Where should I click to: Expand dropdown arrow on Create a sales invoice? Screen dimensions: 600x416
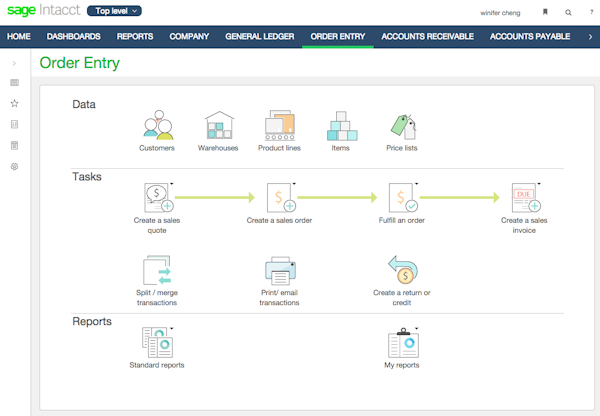[540, 183]
